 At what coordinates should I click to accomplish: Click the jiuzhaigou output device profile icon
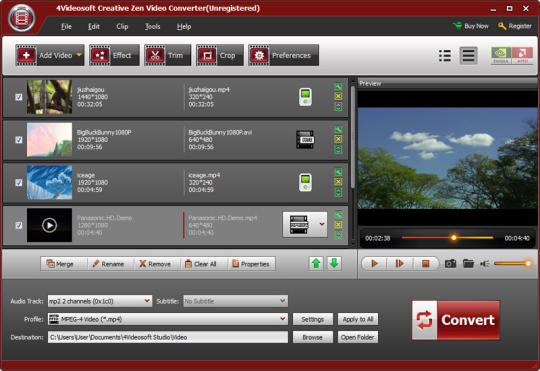[x=305, y=97]
